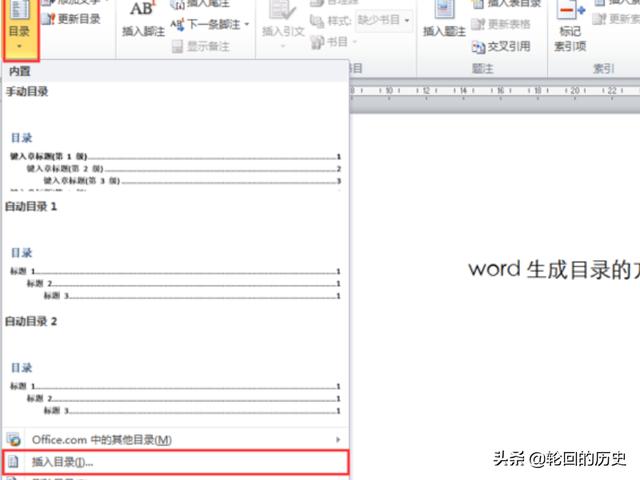This screenshot has height=480, width=640.
Task: Click the 插入目录 document icon
Action: (13, 462)
